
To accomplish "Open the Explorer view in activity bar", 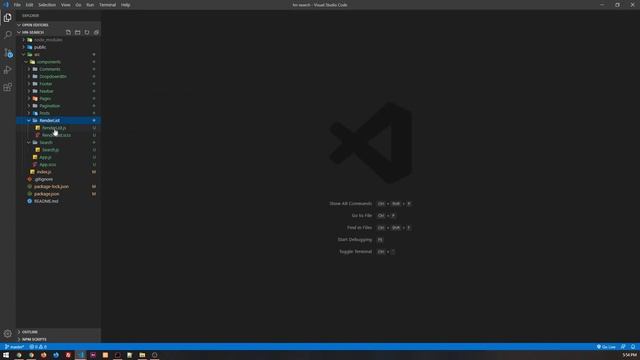I will pyautogui.click(x=7, y=18).
